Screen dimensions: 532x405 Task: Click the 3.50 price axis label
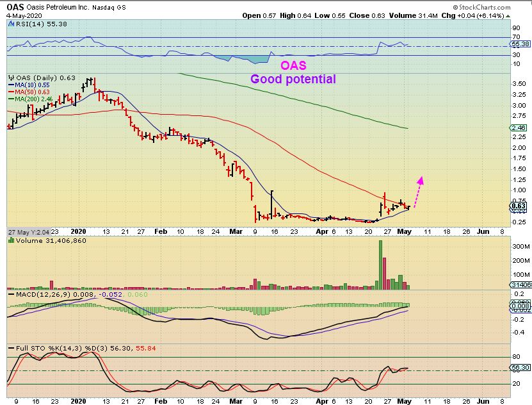click(x=519, y=84)
